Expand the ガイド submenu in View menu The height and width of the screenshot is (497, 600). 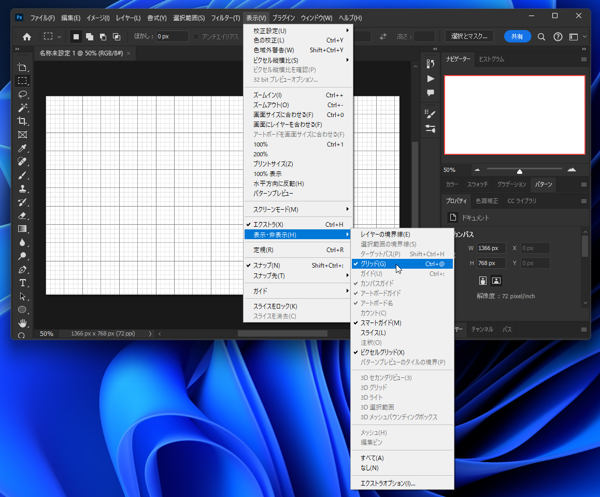tap(298, 291)
